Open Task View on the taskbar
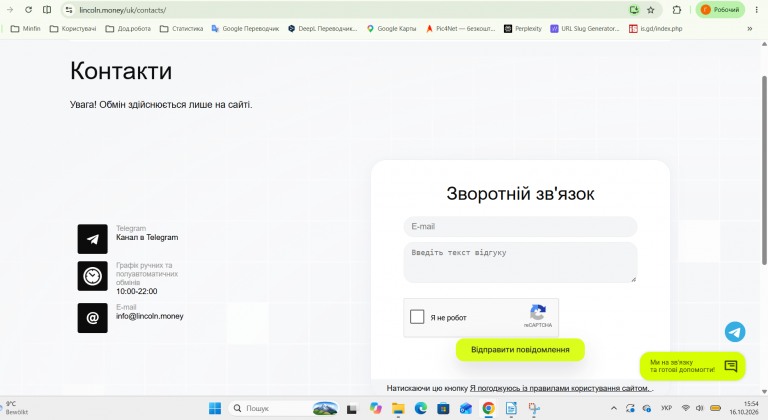This screenshot has height=420, width=768. 352,408
